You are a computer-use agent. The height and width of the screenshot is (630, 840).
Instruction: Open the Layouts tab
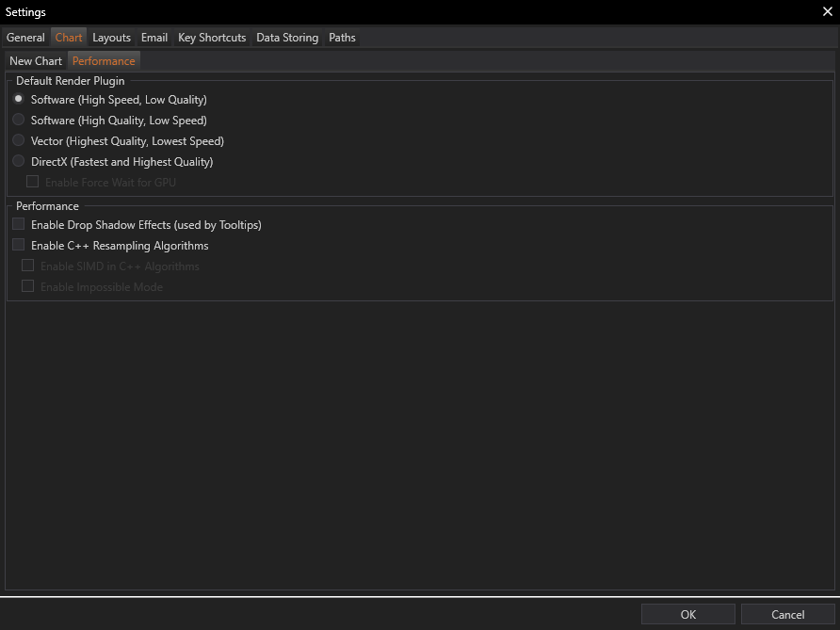point(111,38)
